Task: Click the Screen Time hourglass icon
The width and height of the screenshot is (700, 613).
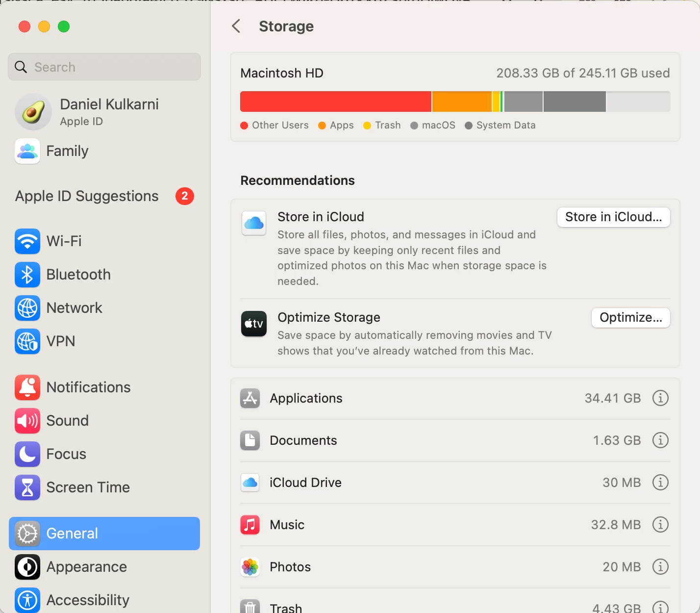Action: pos(27,487)
